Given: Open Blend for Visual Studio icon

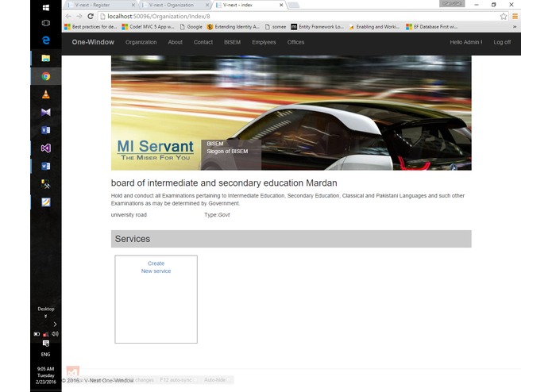Looking at the screenshot, I should [46, 112].
